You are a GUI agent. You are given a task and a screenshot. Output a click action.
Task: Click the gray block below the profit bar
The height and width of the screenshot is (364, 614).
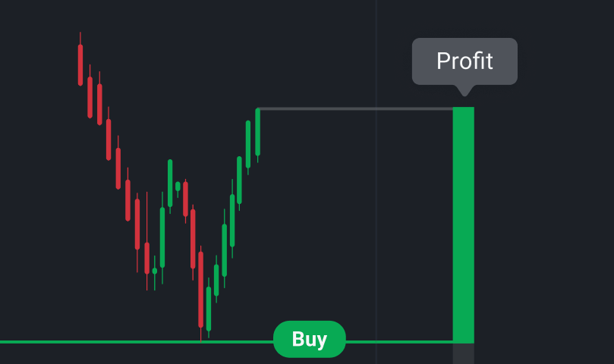pos(463,353)
